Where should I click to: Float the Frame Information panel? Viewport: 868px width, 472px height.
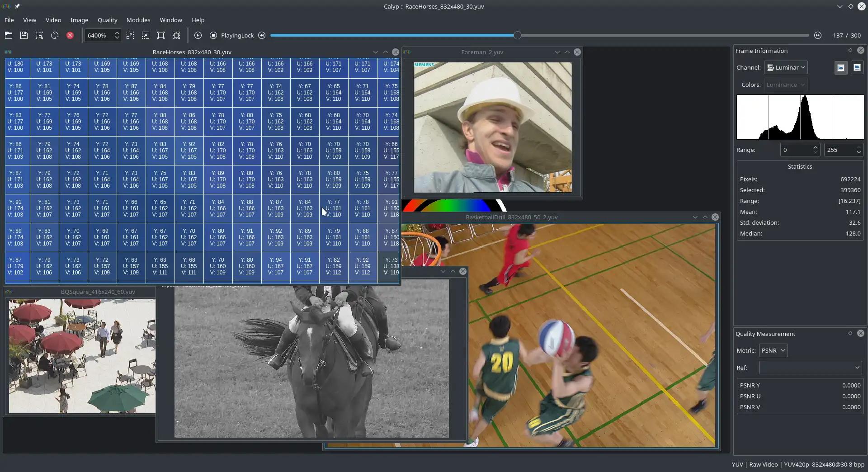[850, 51]
